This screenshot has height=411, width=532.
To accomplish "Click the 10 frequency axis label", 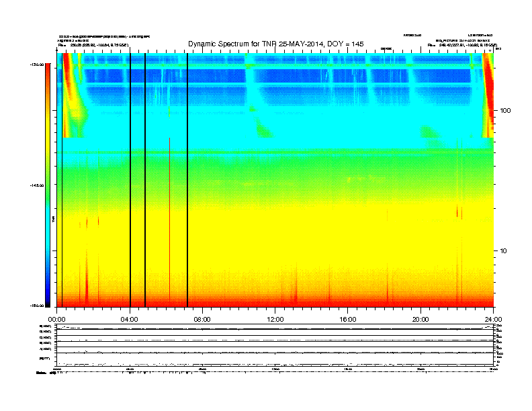I will pos(504,251).
